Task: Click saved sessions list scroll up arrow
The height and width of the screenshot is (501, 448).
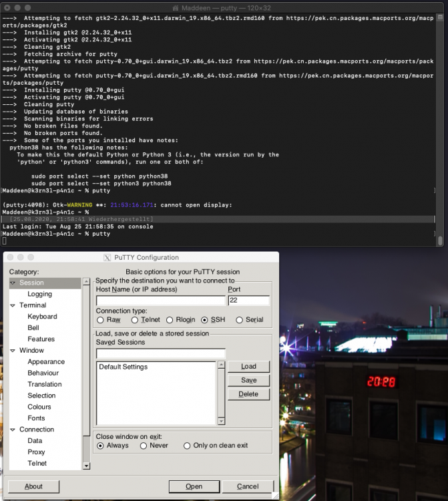Action: pyautogui.click(x=221, y=365)
